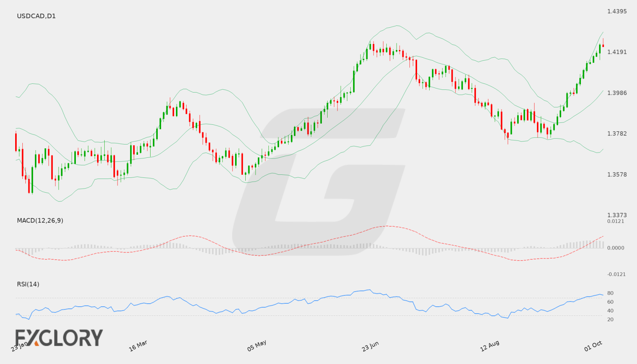Click the RSI 80 level label

coord(610,293)
